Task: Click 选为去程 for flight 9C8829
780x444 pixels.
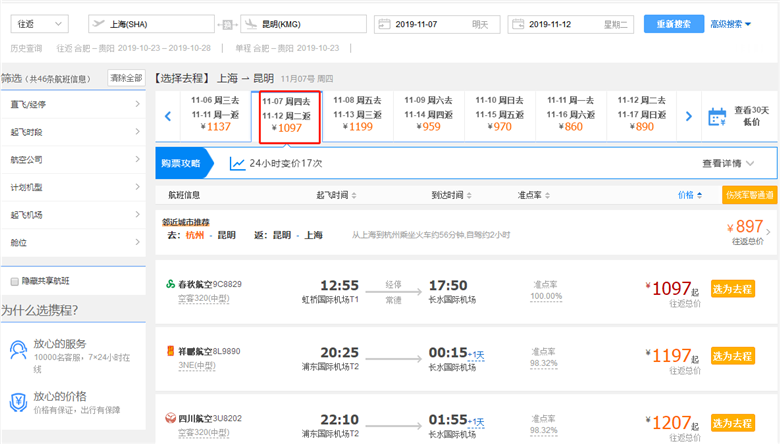Action: pyautogui.click(x=733, y=289)
